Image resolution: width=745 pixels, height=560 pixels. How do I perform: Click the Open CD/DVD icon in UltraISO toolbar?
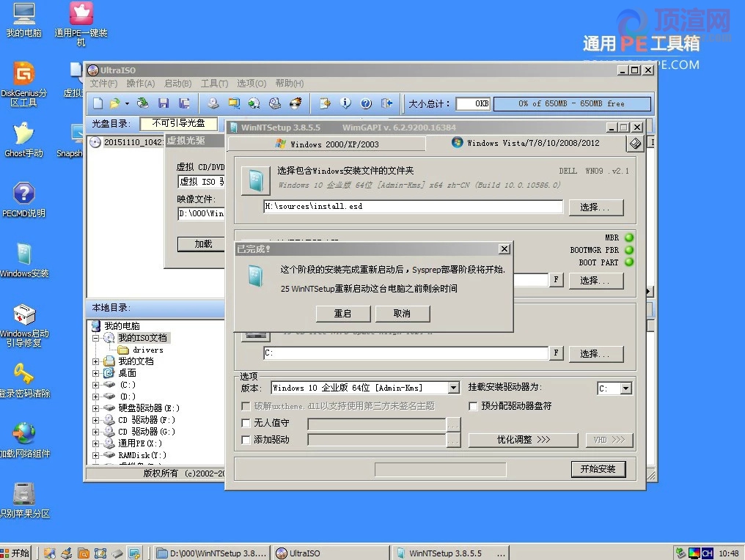pos(142,103)
